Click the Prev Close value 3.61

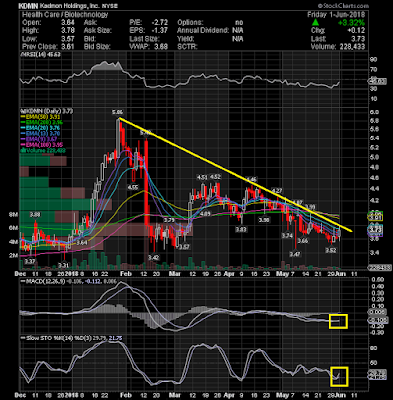point(68,47)
